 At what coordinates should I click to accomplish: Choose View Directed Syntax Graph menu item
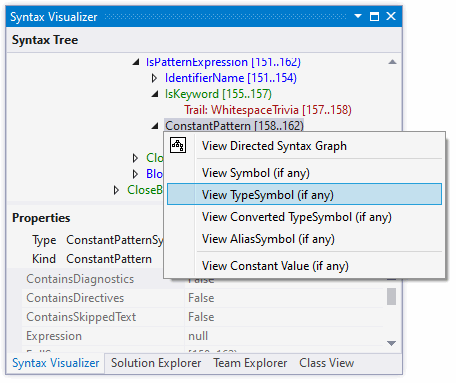point(304,146)
